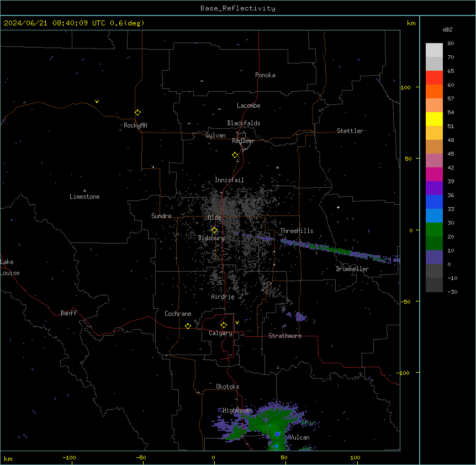Select the light gray 70-80 dBZ swatch
This screenshot has width=476, height=465.
click(x=434, y=50)
